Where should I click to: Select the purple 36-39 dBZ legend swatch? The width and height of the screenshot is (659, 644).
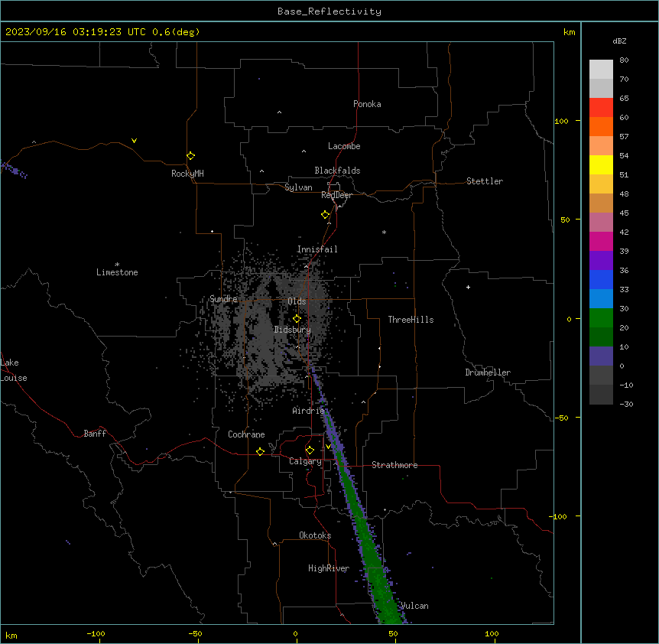click(x=601, y=261)
